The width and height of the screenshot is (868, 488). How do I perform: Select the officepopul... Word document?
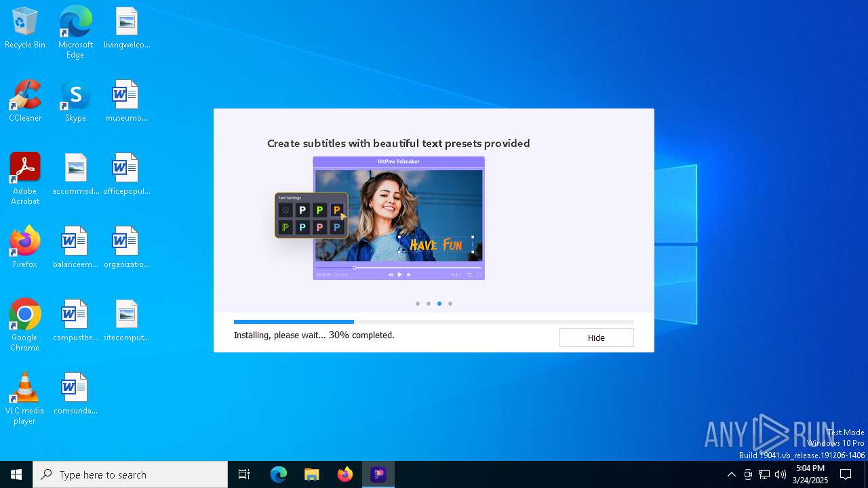coord(127,175)
